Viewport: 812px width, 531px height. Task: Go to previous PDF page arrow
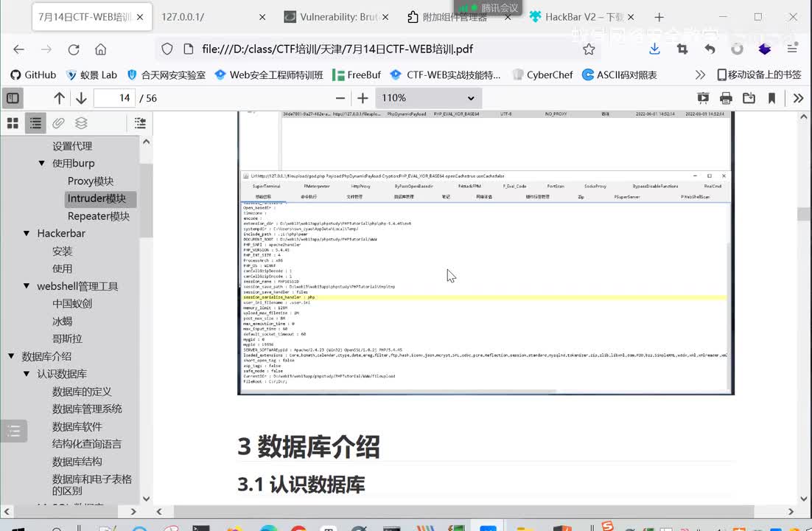(59, 98)
